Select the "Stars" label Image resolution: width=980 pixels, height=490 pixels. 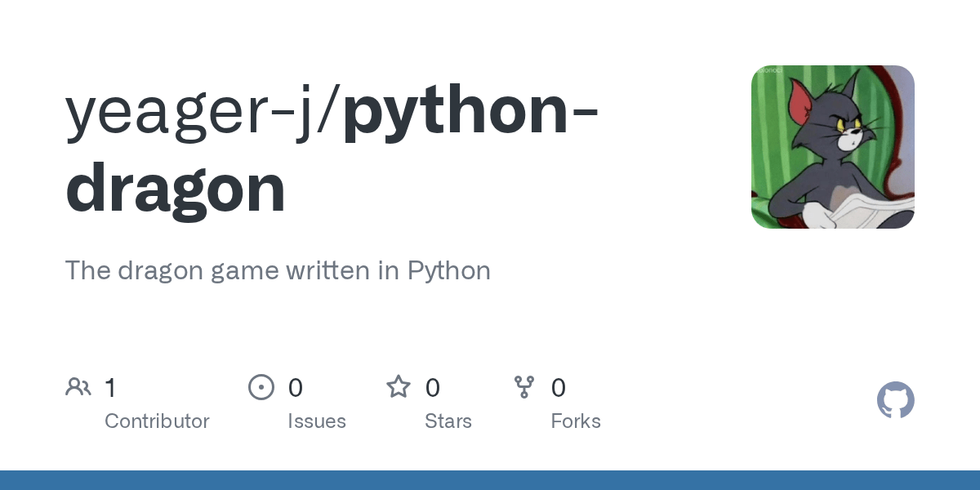click(x=448, y=421)
